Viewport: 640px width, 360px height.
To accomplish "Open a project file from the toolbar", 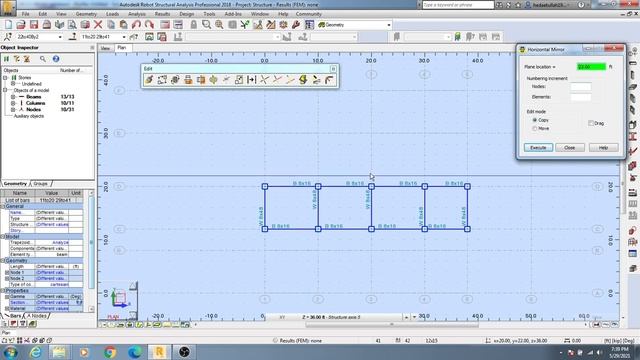I will tap(21, 25).
